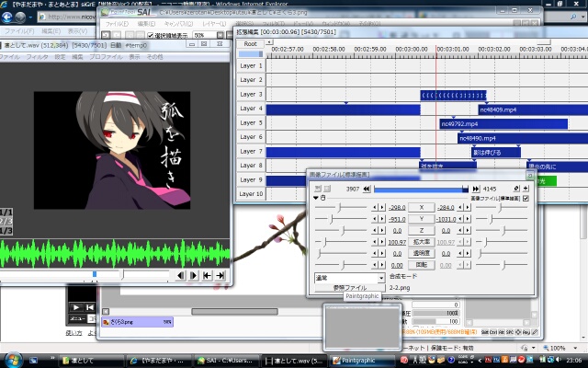Click the 透明度 transparency button
Screen dimensions: 588x368
tap(421, 254)
